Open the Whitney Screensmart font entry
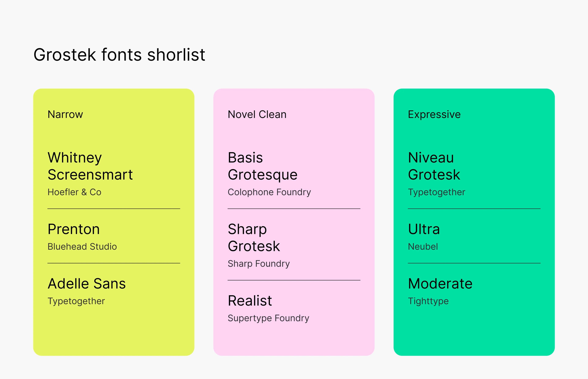This screenshot has width=588, height=379. (x=90, y=166)
